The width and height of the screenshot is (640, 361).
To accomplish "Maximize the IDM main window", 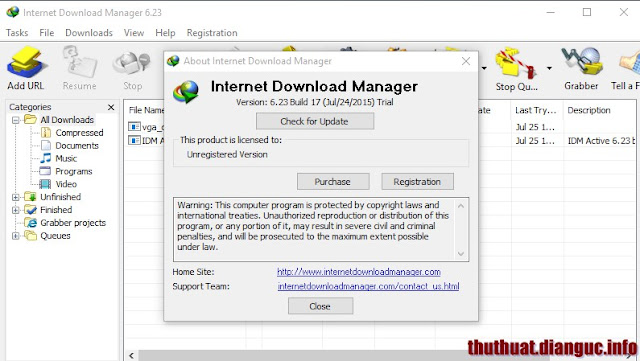I will [x=587, y=12].
